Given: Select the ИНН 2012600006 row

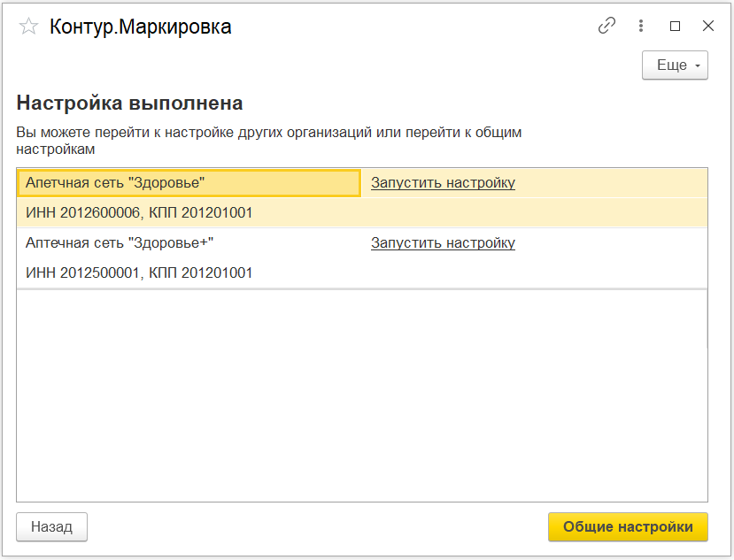Looking at the screenshot, I should [362, 213].
